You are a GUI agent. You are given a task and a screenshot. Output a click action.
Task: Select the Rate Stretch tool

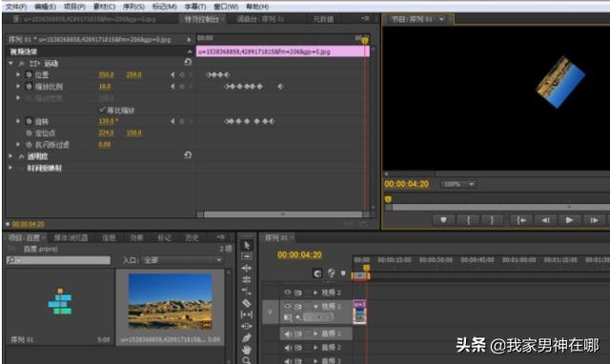pos(247,291)
